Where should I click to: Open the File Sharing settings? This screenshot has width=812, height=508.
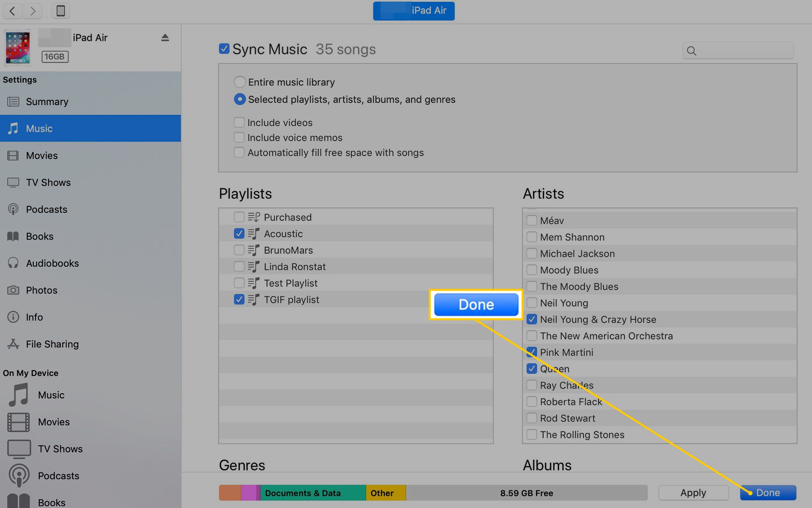pyautogui.click(x=90, y=344)
